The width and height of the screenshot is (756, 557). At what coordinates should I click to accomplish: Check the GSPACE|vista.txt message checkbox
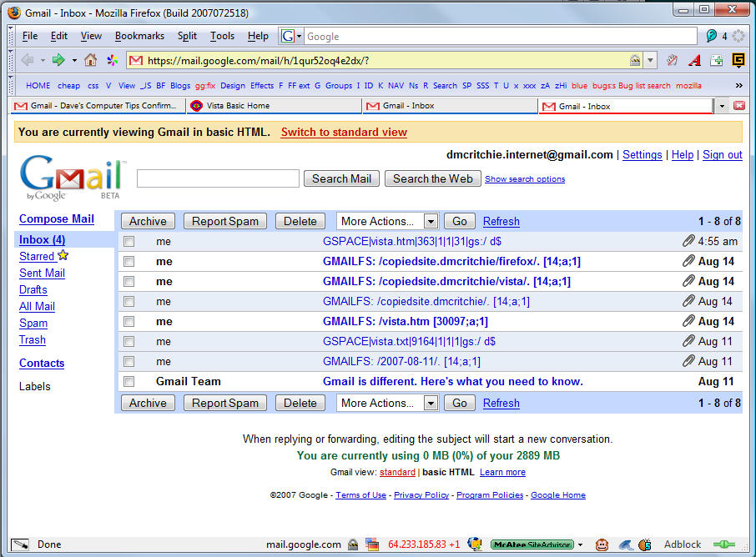tap(129, 341)
